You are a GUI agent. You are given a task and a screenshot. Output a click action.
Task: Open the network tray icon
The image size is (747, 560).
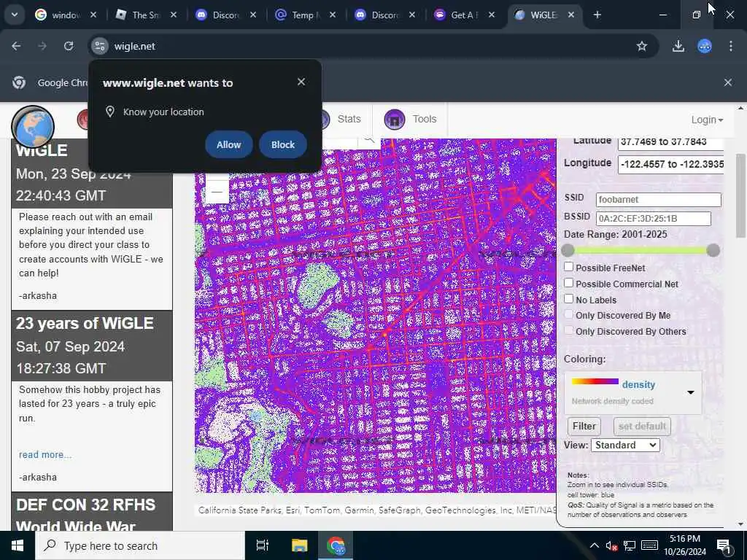[x=630, y=545]
